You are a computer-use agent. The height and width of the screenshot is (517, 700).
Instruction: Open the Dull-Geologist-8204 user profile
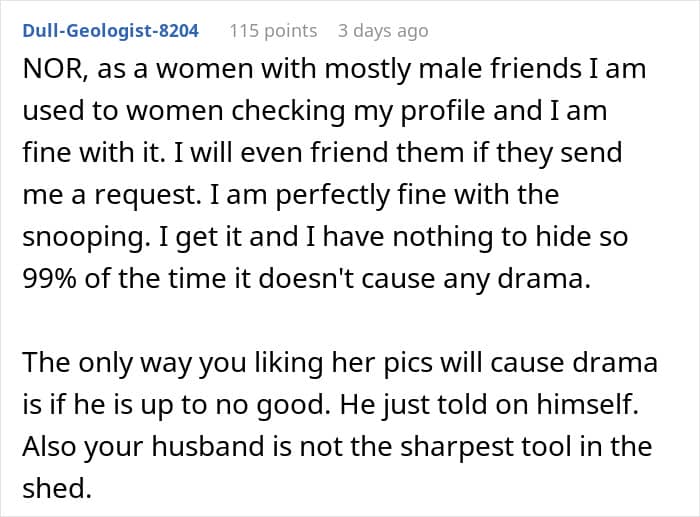110,31
